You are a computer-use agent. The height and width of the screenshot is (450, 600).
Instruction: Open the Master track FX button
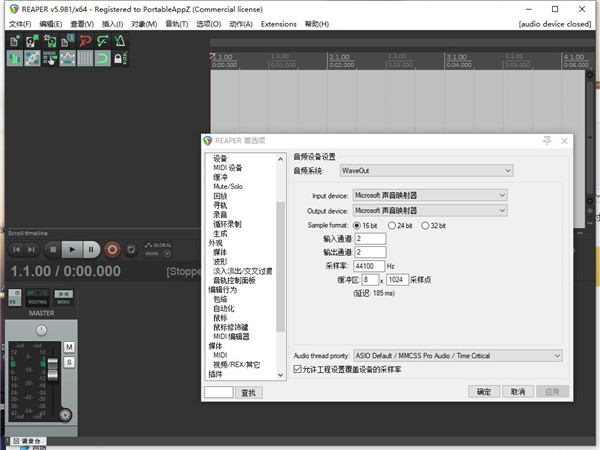(15, 298)
